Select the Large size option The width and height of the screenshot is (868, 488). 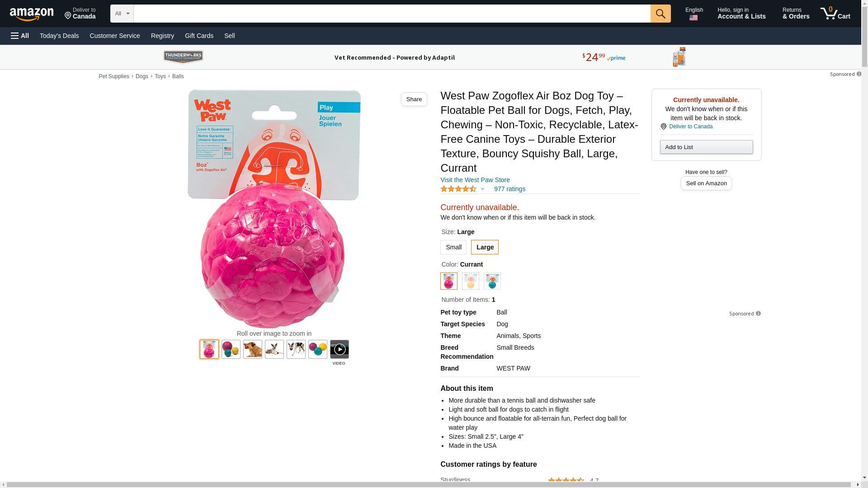[x=485, y=247]
